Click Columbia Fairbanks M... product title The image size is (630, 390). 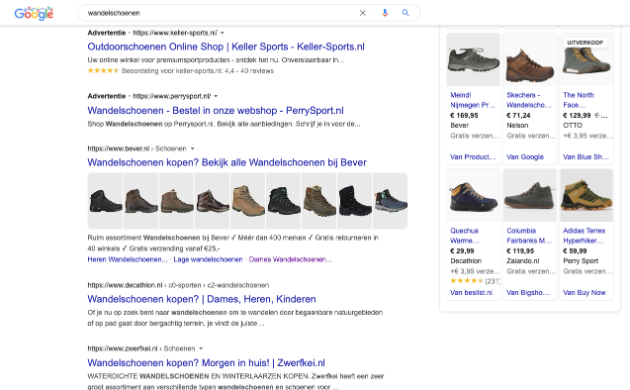[x=529, y=236]
